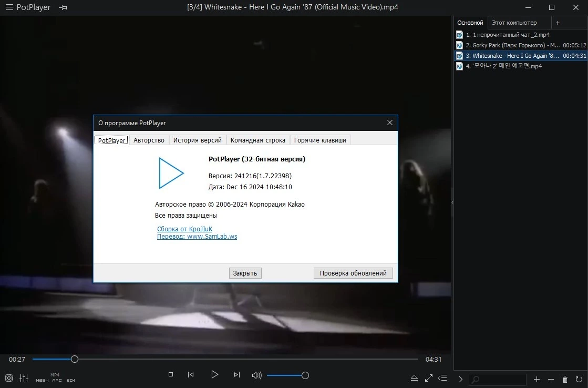Click the playback seek bar handle
This screenshot has height=388, width=588.
(74, 359)
